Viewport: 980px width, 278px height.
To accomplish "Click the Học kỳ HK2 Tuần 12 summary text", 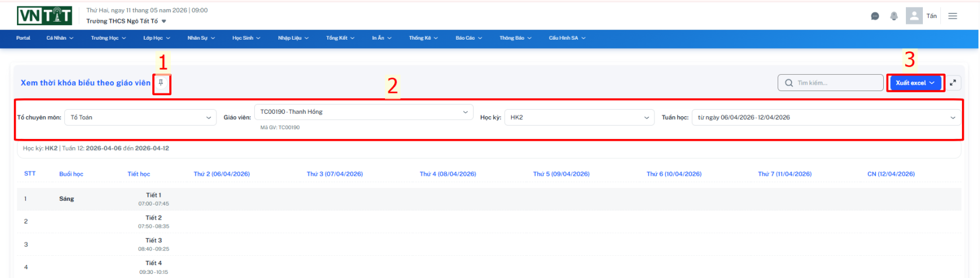I will click(x=96, y=148).
